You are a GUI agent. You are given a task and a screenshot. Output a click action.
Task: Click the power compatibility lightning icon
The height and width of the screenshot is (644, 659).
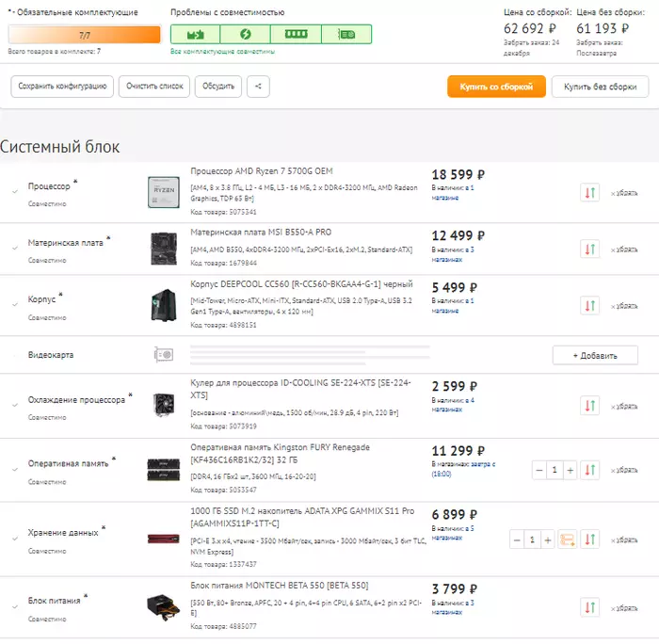coord(246,35)
